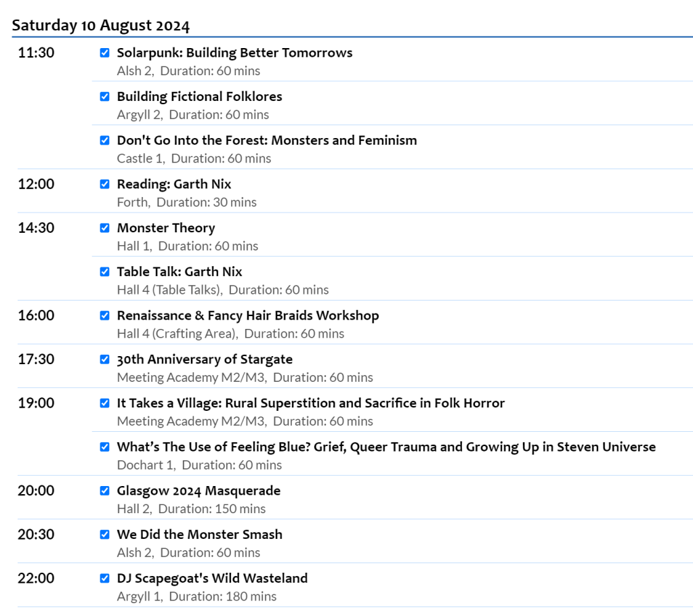Open Don't Go Into the Forest session title
This screenshot has height=616, width=693.
266,140
